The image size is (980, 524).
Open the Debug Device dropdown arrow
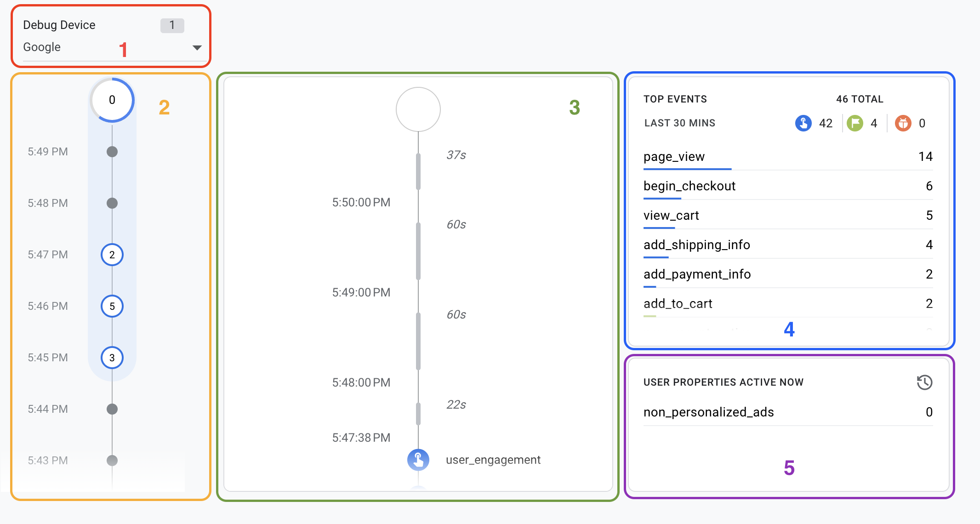197,48
